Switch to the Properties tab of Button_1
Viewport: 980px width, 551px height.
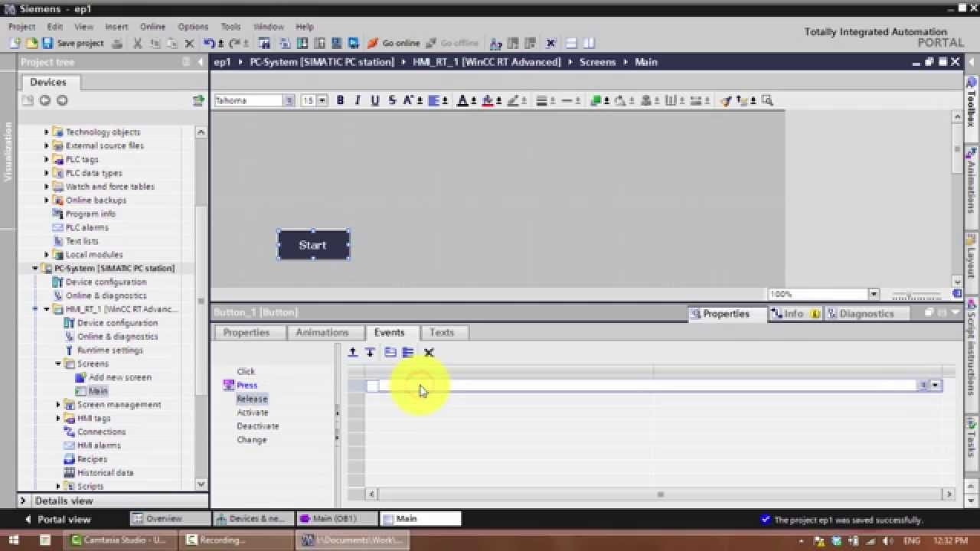click(x=247, y=332)
